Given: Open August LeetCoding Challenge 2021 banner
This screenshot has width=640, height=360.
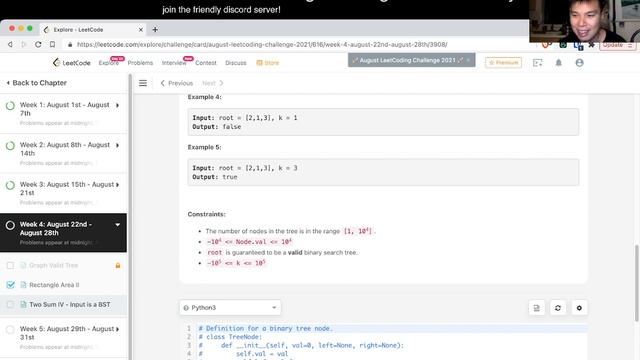Looking at the screenshot, I should click(x=411, y=60).
